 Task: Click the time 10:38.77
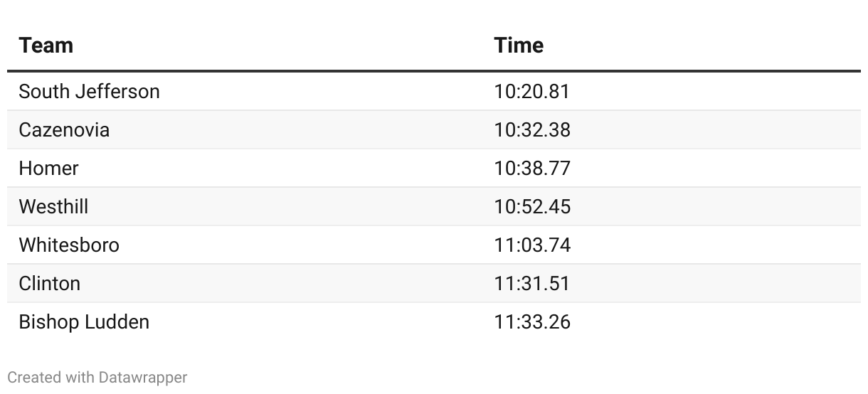pyautogui.click(x=532, y=169)
